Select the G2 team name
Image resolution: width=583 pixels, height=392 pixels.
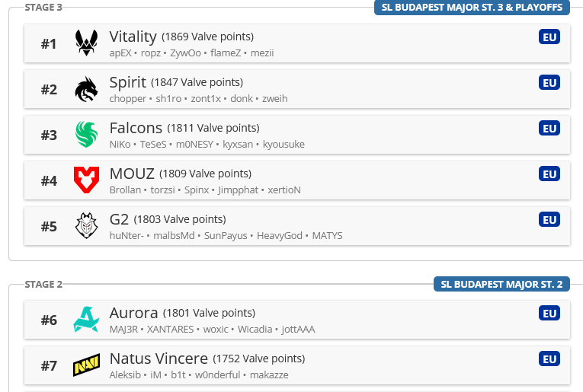[119, 219]
